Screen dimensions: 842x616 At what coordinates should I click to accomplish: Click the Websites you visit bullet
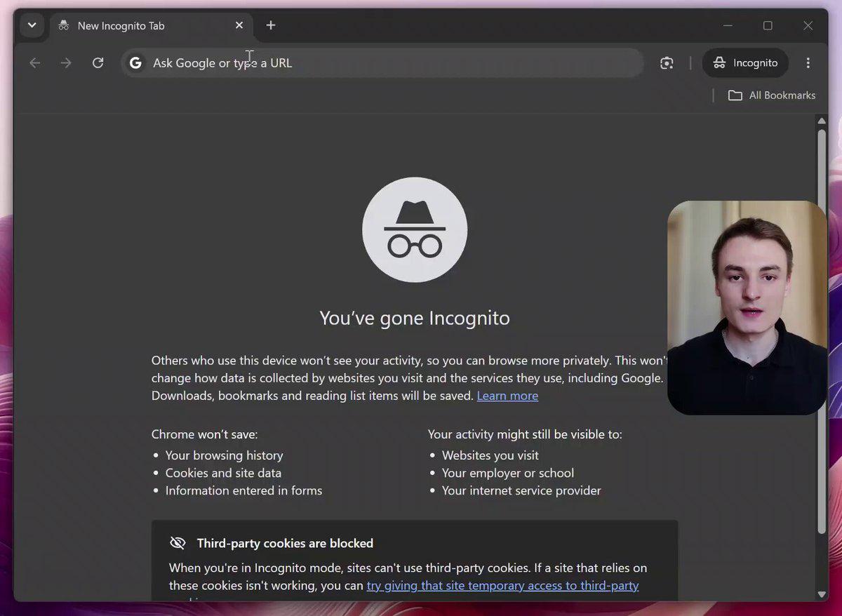coord(490,455)
